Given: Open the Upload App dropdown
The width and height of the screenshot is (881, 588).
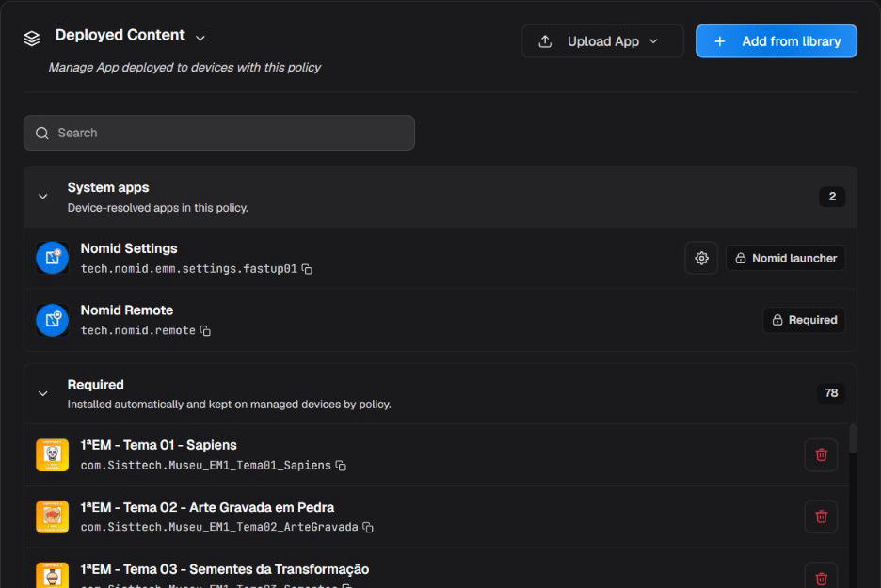Looking at the screenshot, I should 602,41.
